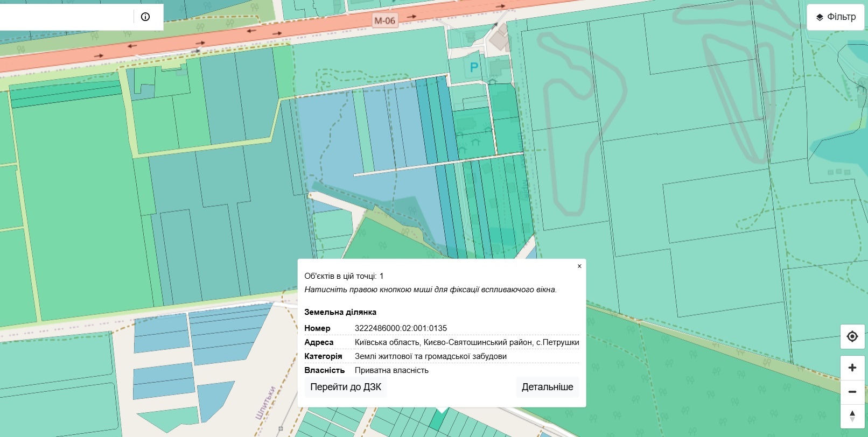The width and height of the screenshot is (868, 437).
Task: Click the blue parking P symbol
Action: 474,67
